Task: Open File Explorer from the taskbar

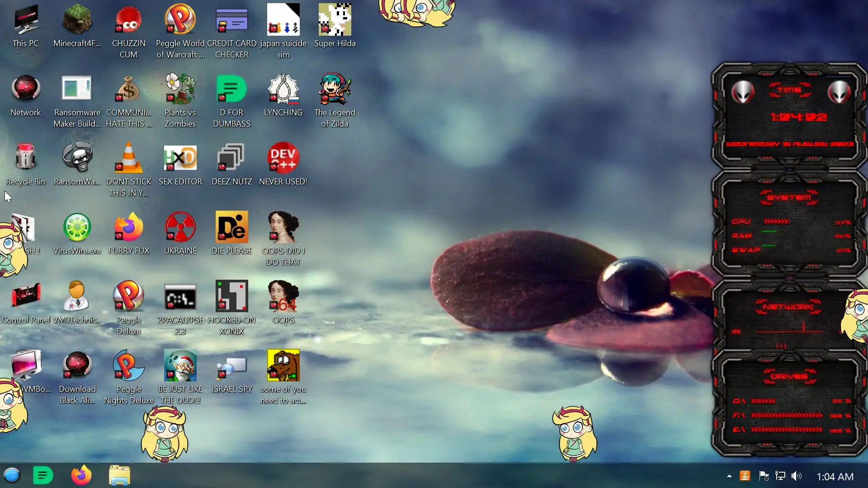Action: (x=120, y=476)
